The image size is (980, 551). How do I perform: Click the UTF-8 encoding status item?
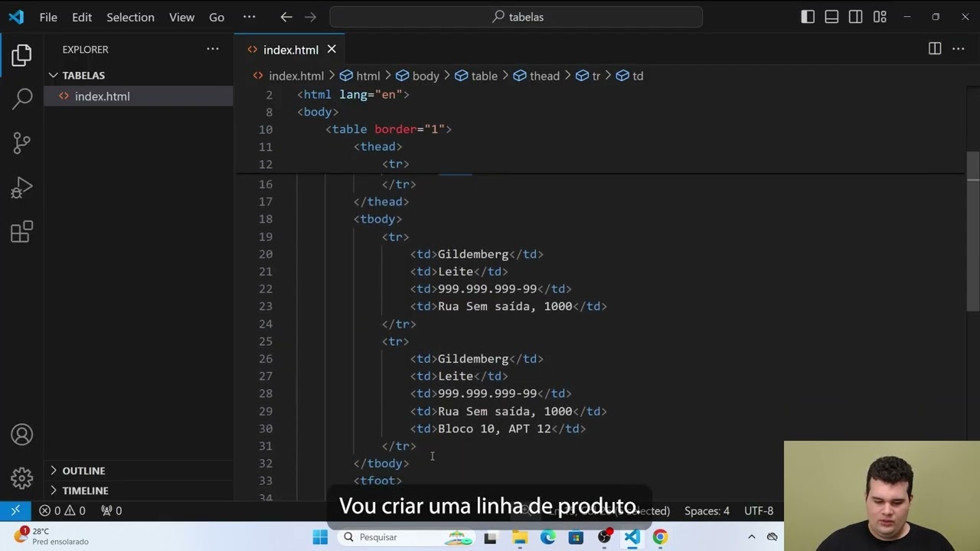(759, 510)
